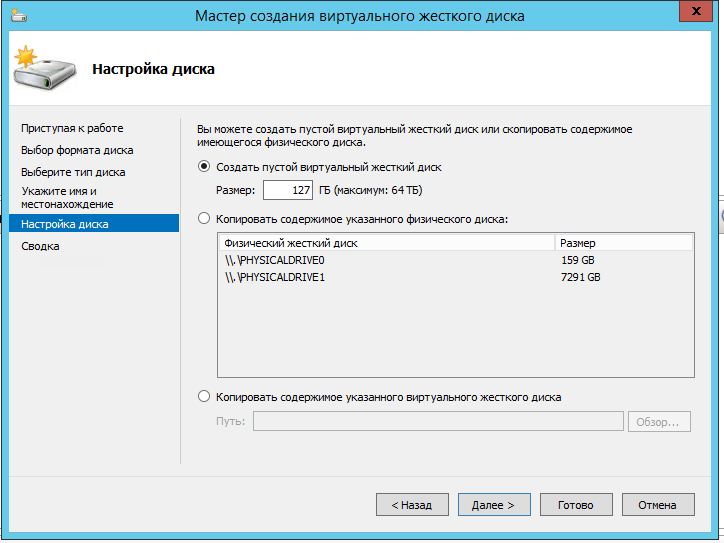724x543 pixels.
Task: Click the 'Размер' column header
Action: pyautogui.click(x=622, y=242)
